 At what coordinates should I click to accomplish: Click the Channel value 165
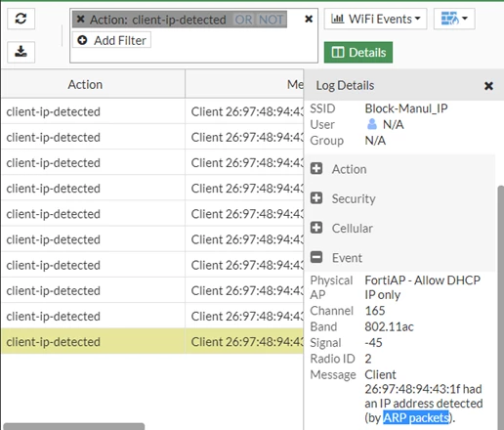pyautogui.click(x=375, y=311)
